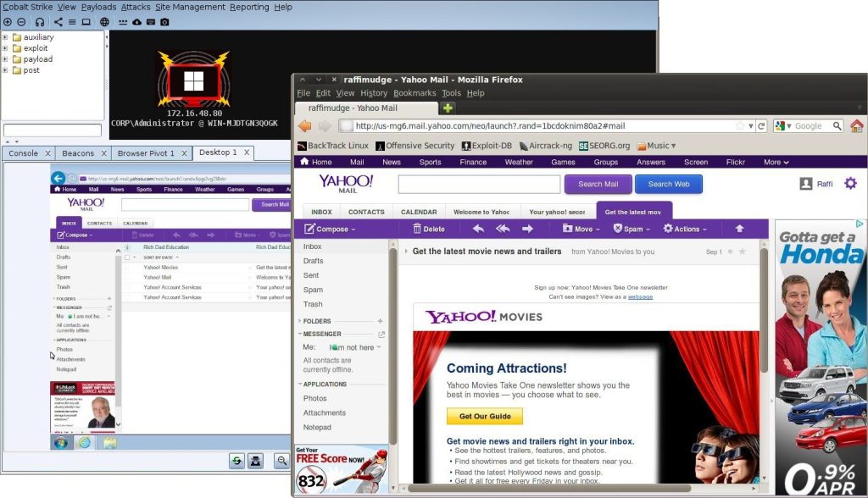The height and width of the screenshot is (498, 868).
Task: Open listeners via the headphones icon
Action: tap(40, 22)
